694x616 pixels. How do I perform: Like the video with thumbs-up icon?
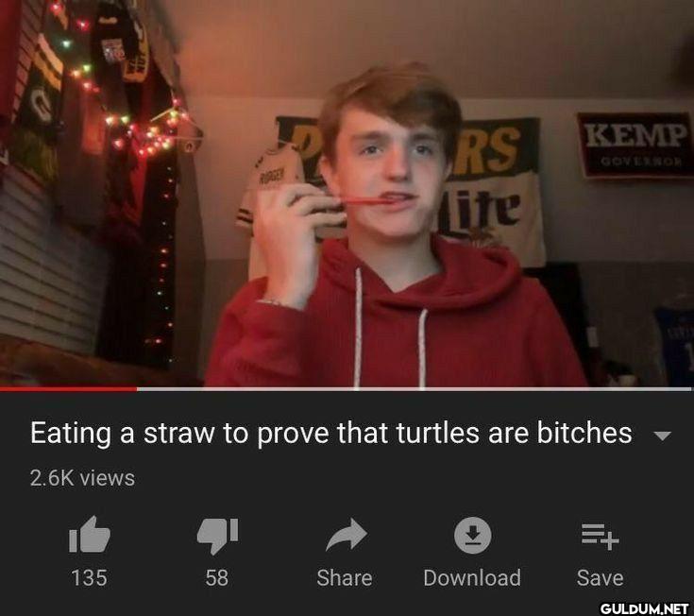click(x=90, y=535)
